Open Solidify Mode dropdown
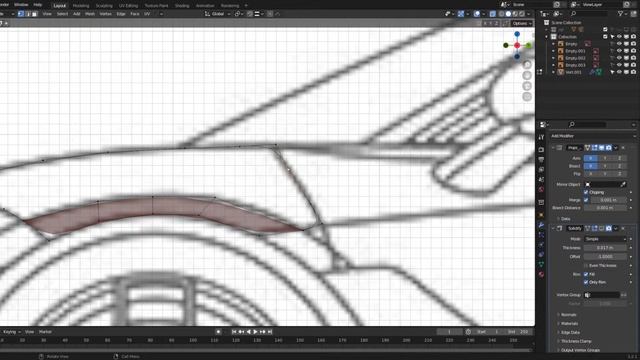Viewport: 640px width, 360px height. tap(605, 239)
